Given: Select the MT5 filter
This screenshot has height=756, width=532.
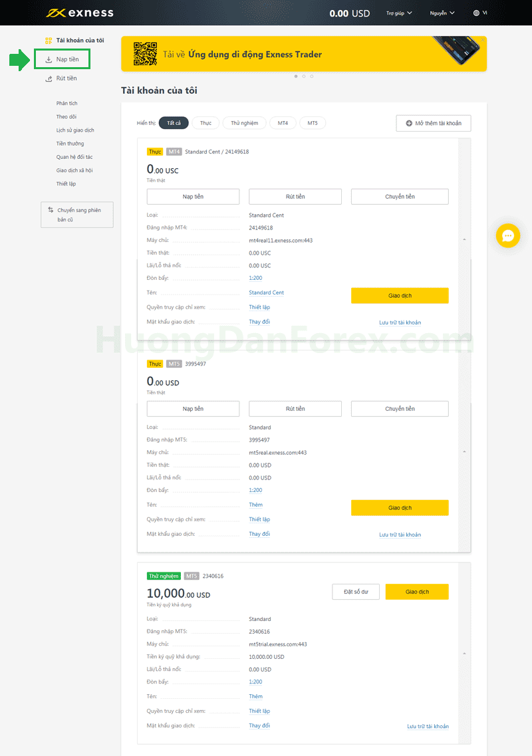Looking at the screenshot, I should click(x=313, y=123).
